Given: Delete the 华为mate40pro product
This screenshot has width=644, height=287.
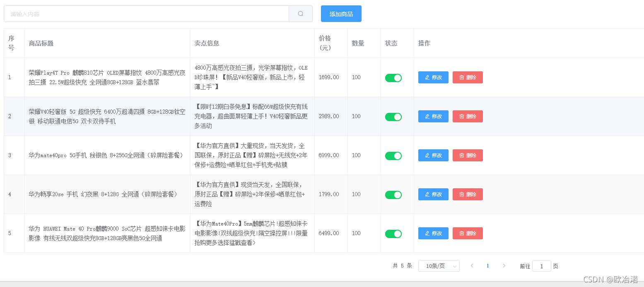Looking at the screenshot, I should [468, 155].
